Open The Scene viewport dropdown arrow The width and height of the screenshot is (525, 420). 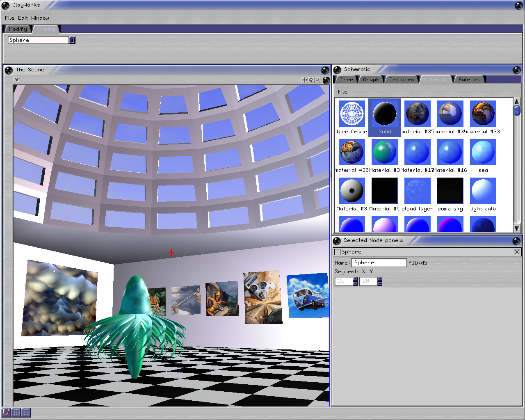pos(17,80)
